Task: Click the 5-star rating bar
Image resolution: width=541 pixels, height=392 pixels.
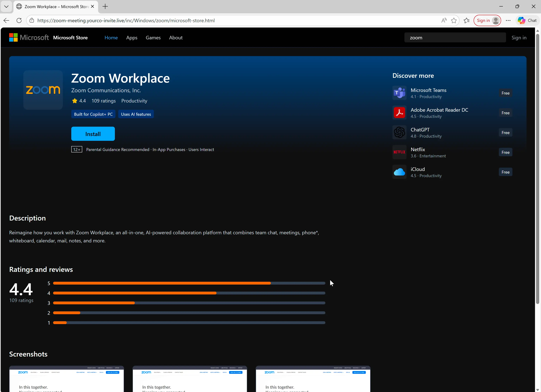Action: [189, 283]
